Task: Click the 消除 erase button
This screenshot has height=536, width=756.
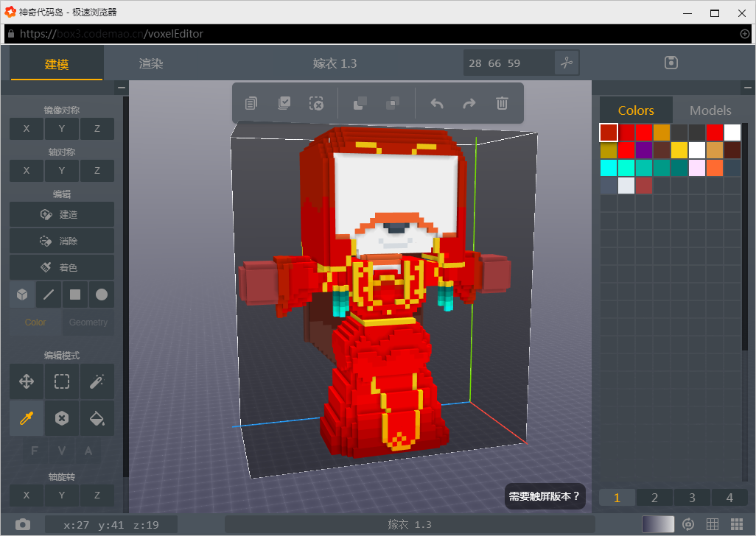Action: 62,241
